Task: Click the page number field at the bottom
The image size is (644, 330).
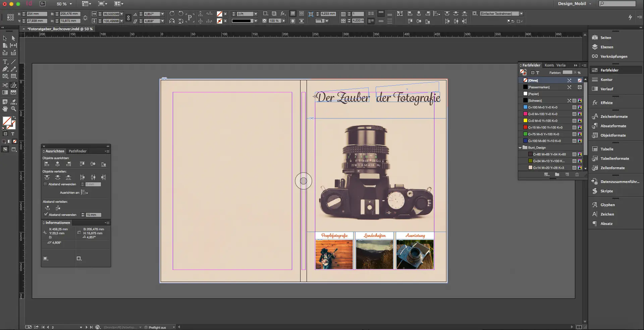Action: click(52, 327)
